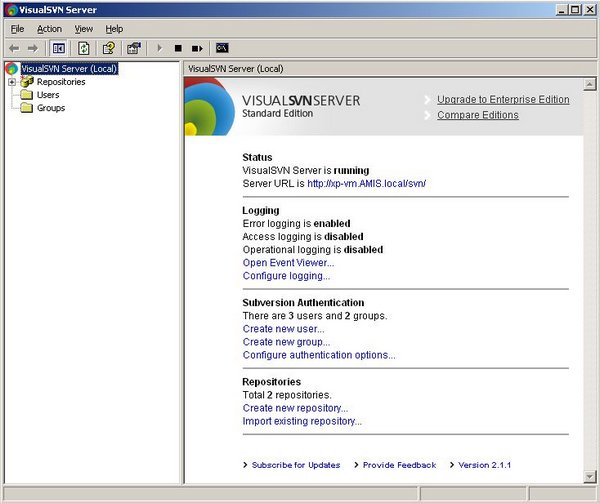Click the Create new user link
This screenshot has width=600, height=503.
click(283, 329)
